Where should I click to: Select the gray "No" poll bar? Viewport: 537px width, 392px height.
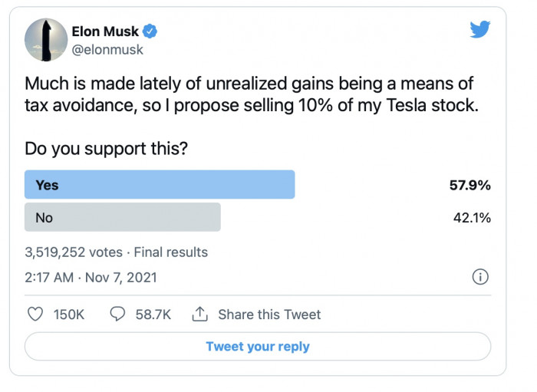tap(123, 217)
